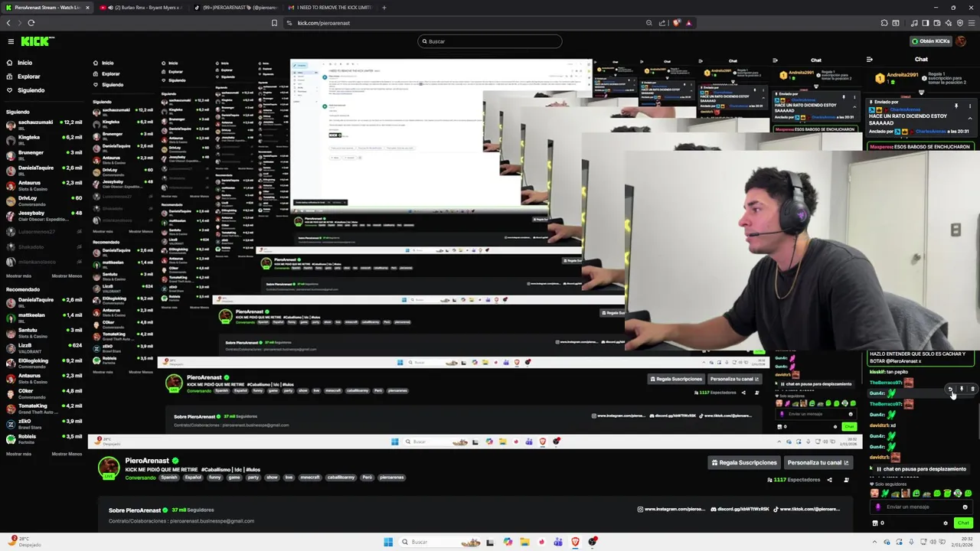
Task: Go to Inicio in Kick sidebar
Action: tap(19, 63)
